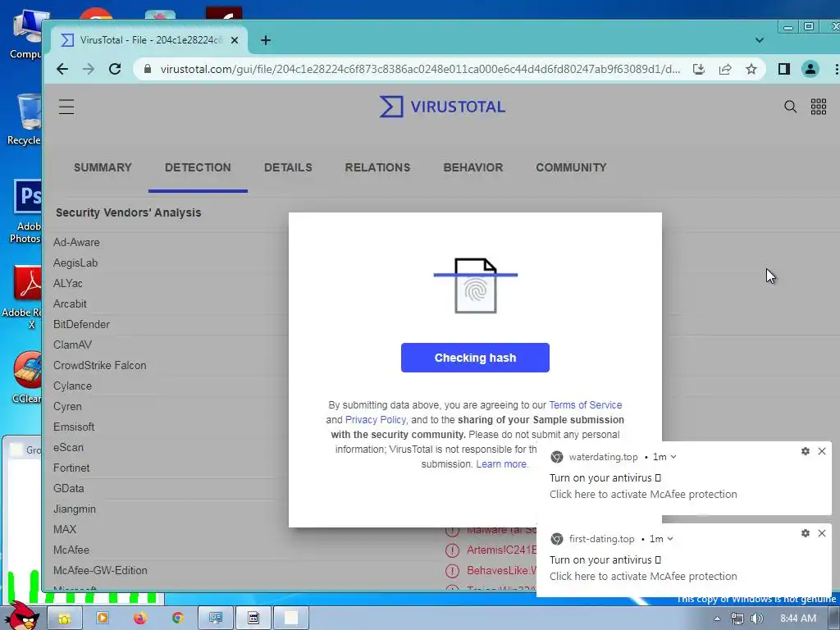Go back with the browser back arrow
This screenshot has width=840, height=630.
click(x=62, y=69)
